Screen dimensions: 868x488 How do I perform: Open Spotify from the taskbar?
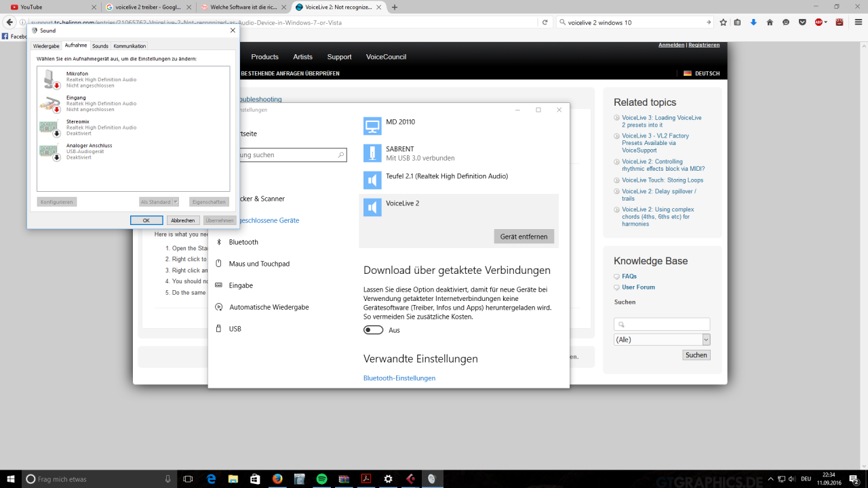321,479
